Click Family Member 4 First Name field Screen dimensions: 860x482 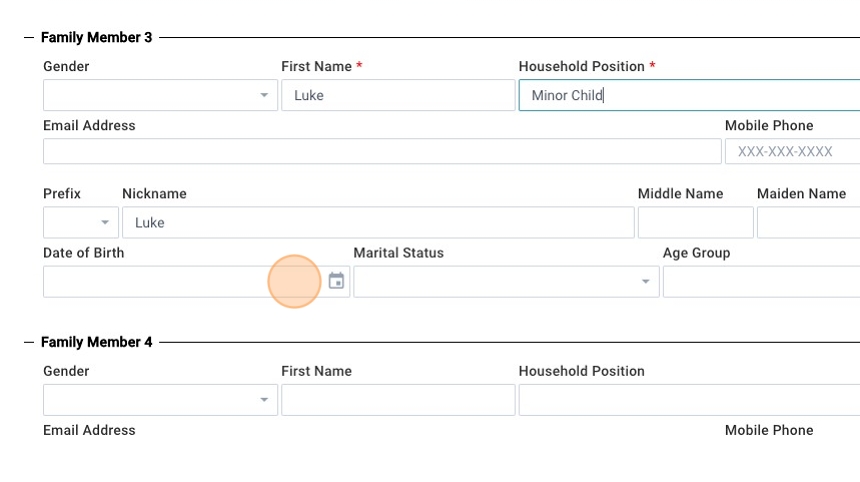pyautogui.click(x=397, y=400)
